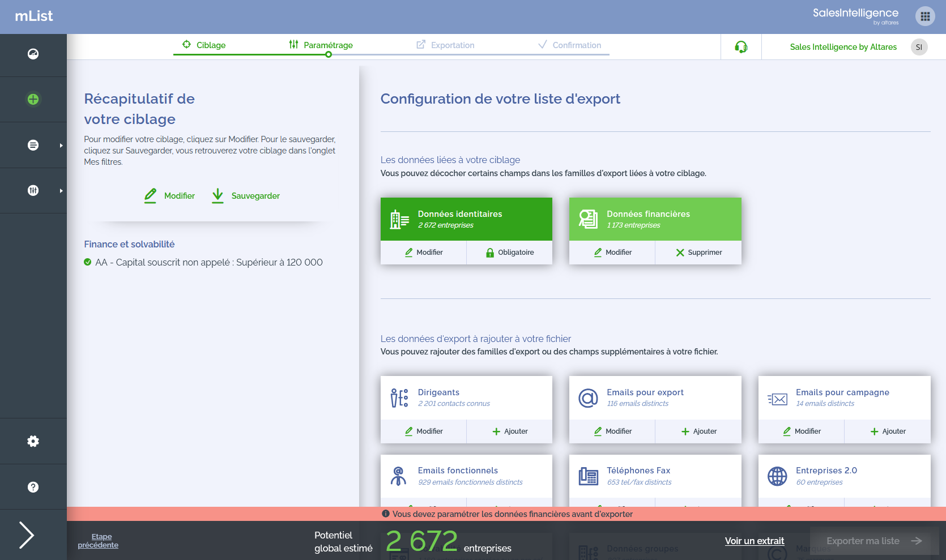Click Sales Intelligence by Altares account name
Viewport: 946px width, 560px height.
tap(843, 47)
